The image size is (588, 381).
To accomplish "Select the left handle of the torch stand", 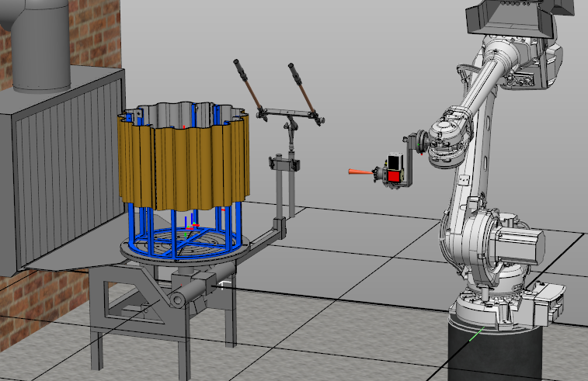I will 249,85.
